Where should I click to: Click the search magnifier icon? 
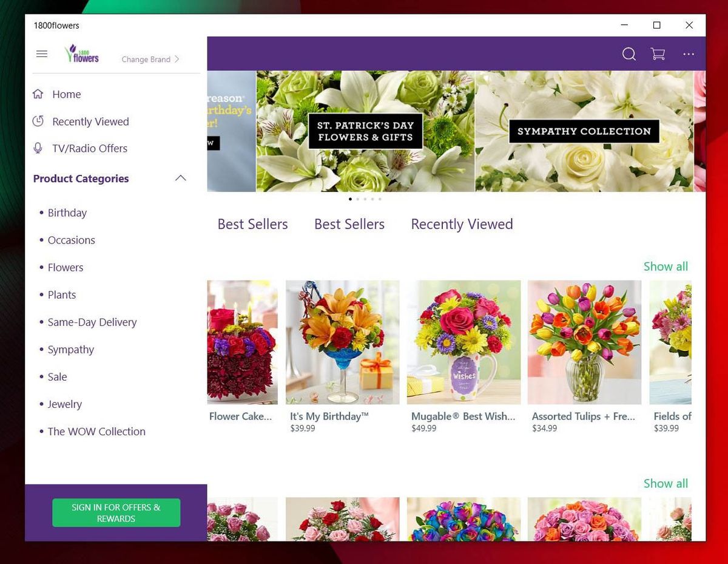(629, 54)
